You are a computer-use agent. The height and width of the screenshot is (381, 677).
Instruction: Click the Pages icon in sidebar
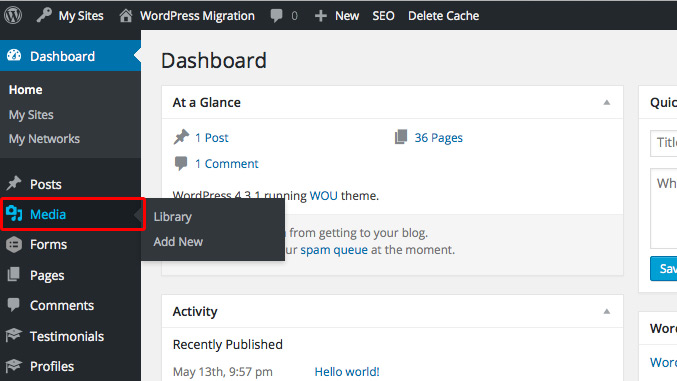pyautogui.click(x=14, y=274)
